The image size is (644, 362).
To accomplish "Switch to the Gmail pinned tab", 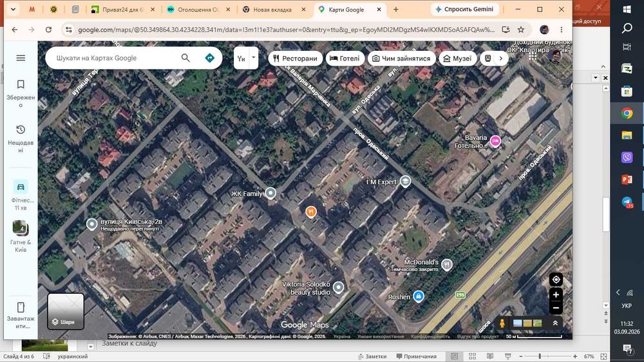I will click(x=32, y=10).
